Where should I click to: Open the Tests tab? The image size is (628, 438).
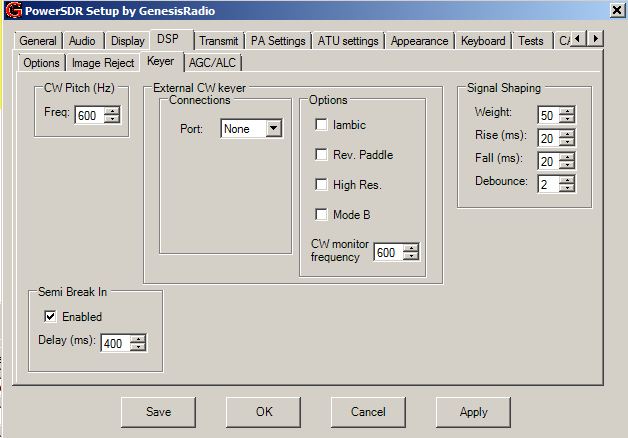click(531, 41)
